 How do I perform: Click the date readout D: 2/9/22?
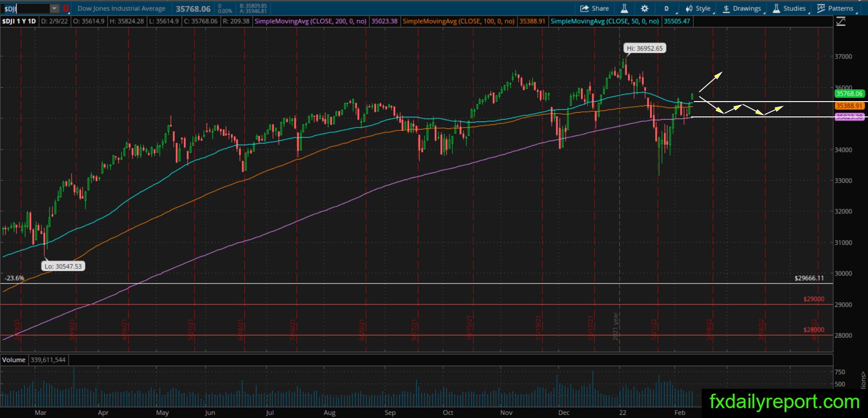tap(55, 21)
